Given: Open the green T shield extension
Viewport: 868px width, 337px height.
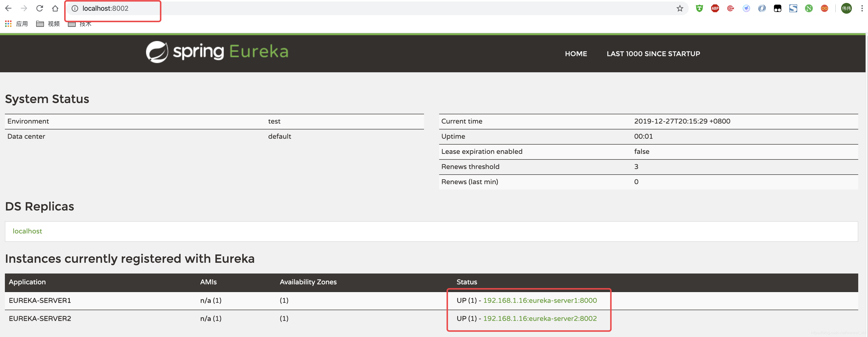Looking at the screenshot, I should [x=699, y=8].
